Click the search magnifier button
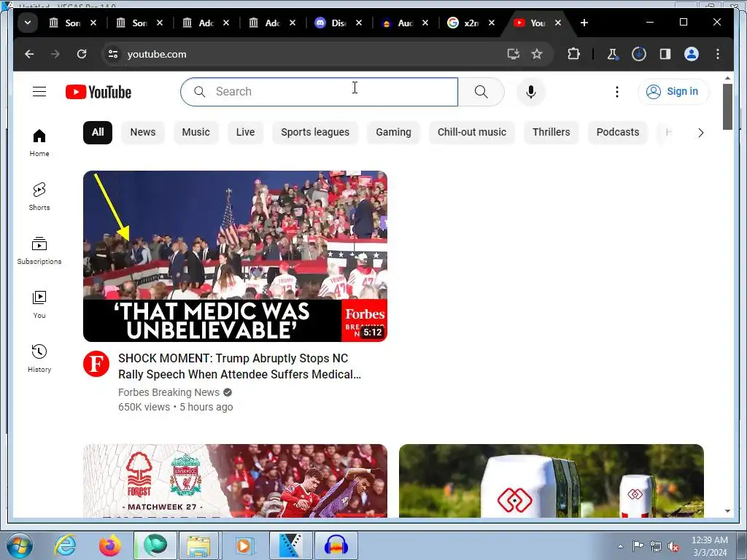This screenshot has height=560, width=747. [x=481, y=92]
